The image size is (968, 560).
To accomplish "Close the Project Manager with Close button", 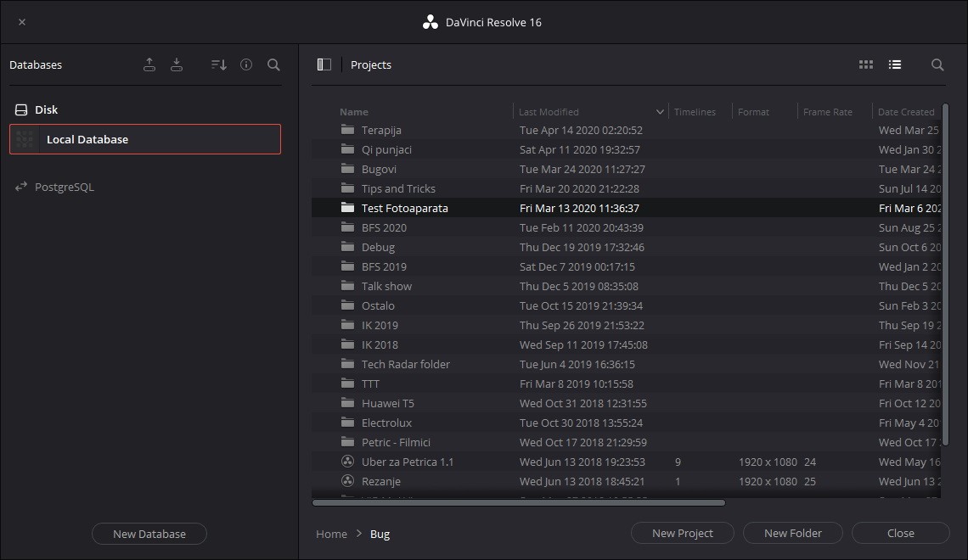I will click(x=900, y=534).
